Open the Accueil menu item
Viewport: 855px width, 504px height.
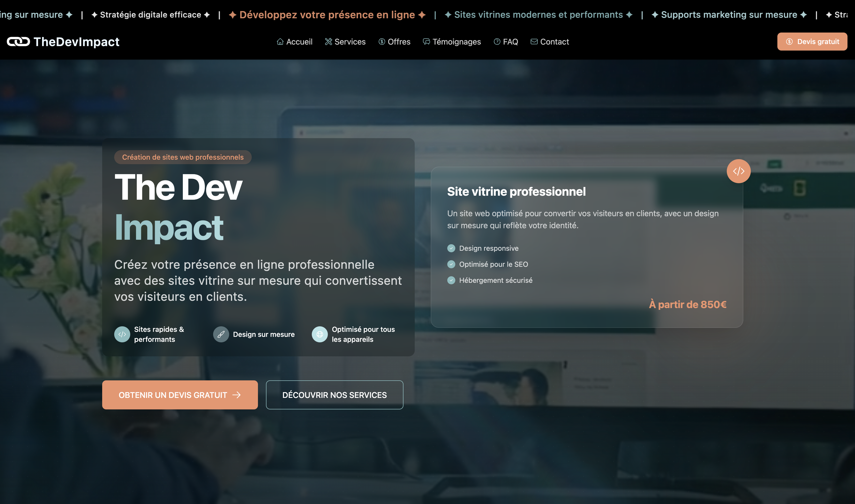[x=294, y=42]
